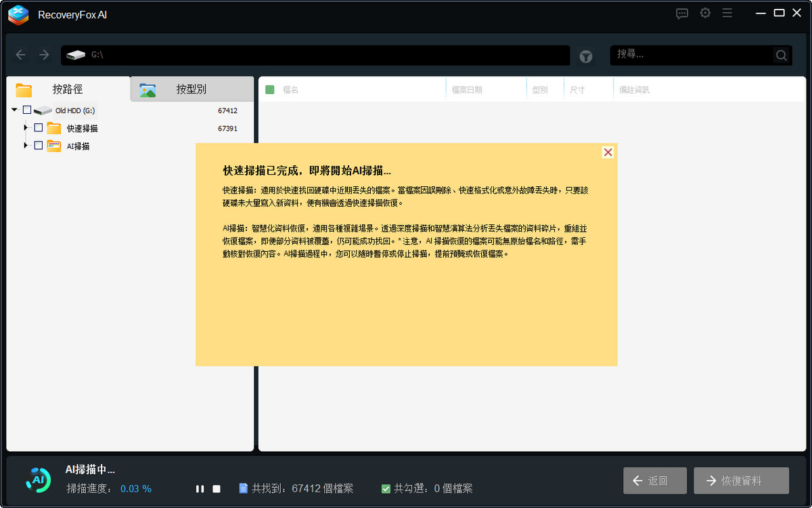The height and width of the screenshot is (508, 812).
Task: Navigate back with the left arrow
Action: pyautogui.click(x=21, y=55)
